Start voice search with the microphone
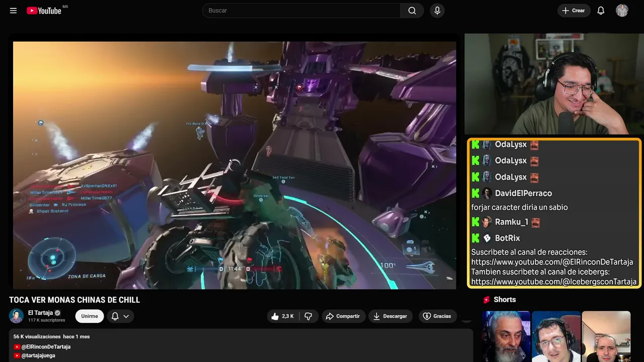 pos(437,11)
